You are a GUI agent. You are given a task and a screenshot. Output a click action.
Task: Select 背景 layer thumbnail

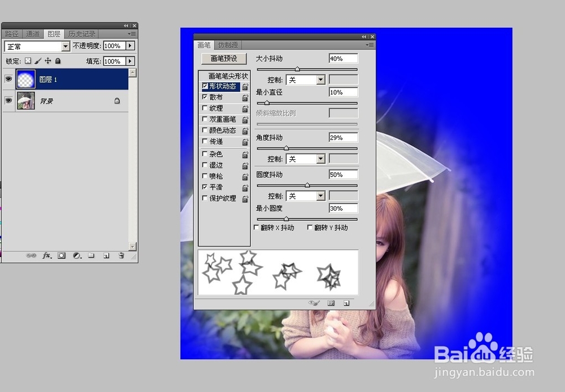click(x=26, y=101)
